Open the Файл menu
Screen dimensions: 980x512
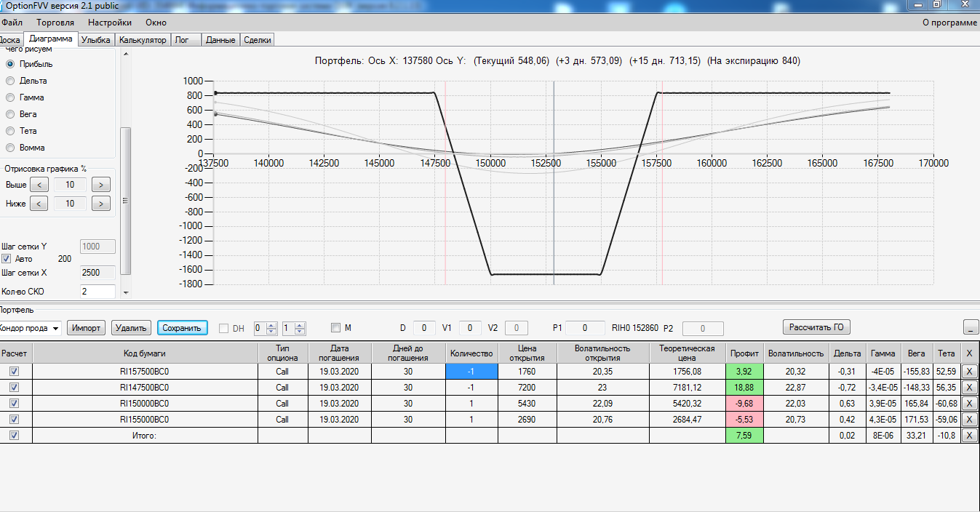[12, 23]
